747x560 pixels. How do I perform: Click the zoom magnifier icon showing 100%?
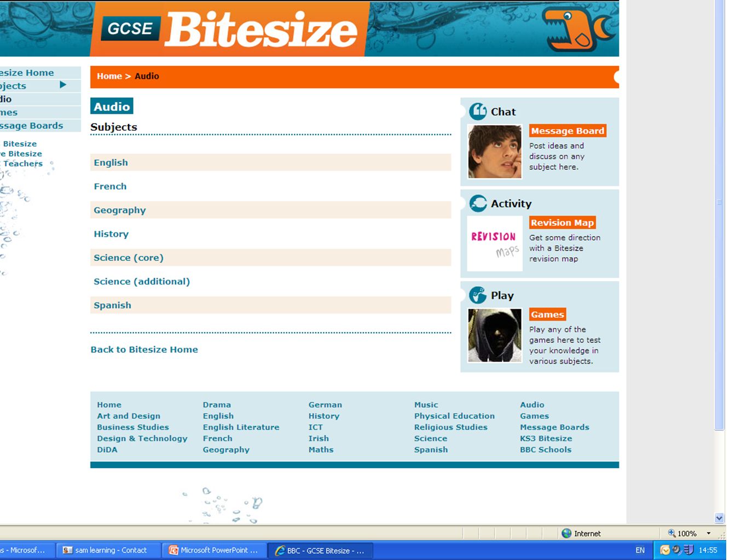click(671, 533)
